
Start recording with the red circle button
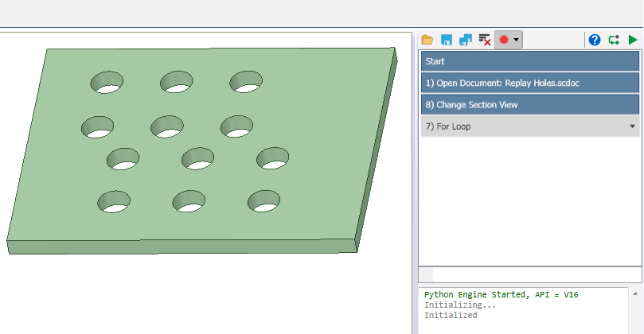(504, 40)
